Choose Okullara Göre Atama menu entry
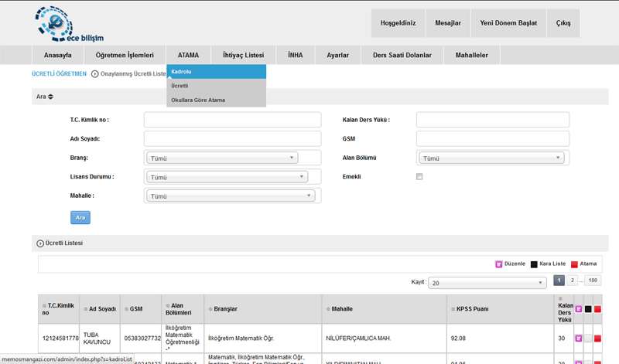The height and width of the screenshot is (364, 619). (x=198, y=100)
